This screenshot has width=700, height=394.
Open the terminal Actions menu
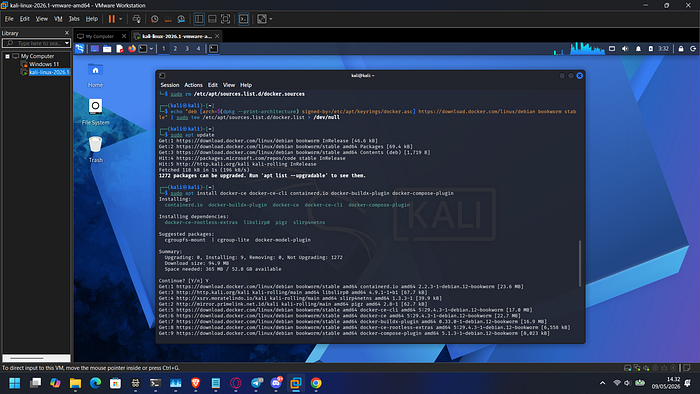tap(193, 85)
